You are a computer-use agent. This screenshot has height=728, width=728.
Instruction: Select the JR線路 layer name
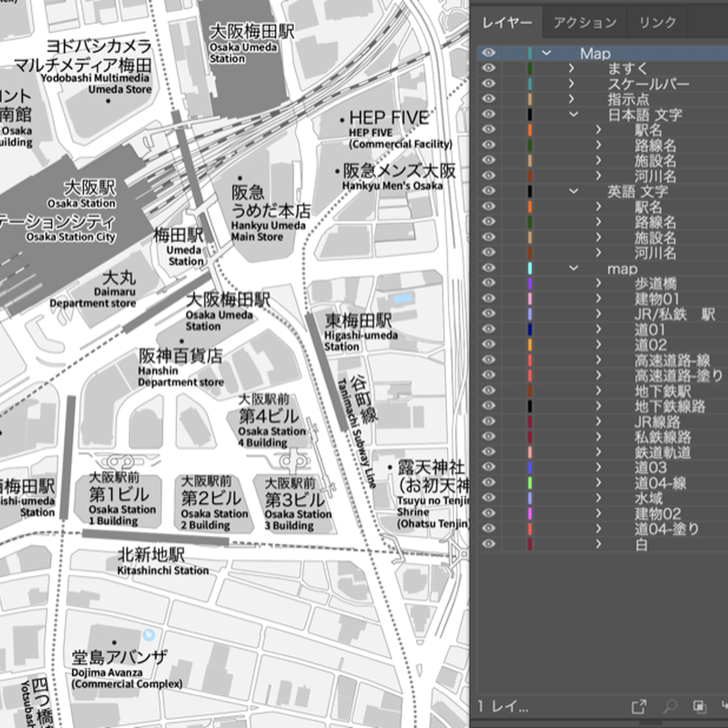658,422
